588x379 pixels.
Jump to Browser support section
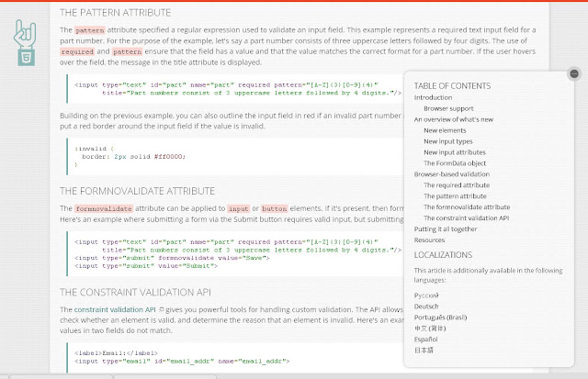pyautogui.click(x=448, y=108)
